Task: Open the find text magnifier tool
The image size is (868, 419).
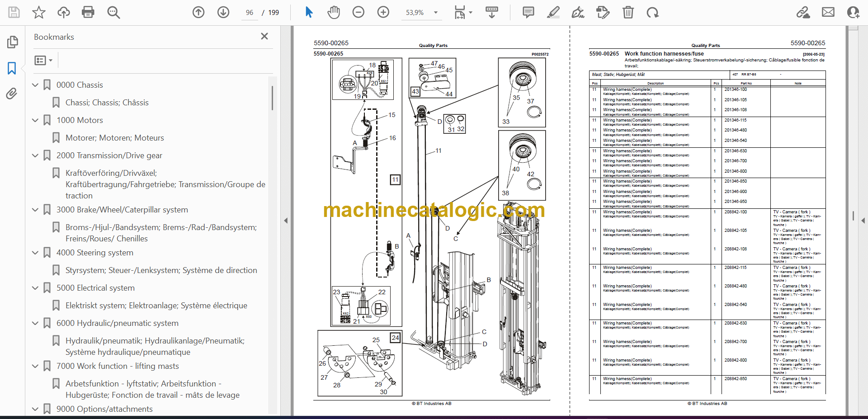Action: coord(113,12)
